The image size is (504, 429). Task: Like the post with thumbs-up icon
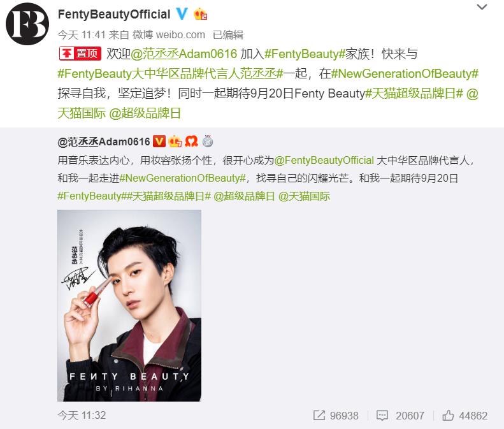tap(448, 415)
